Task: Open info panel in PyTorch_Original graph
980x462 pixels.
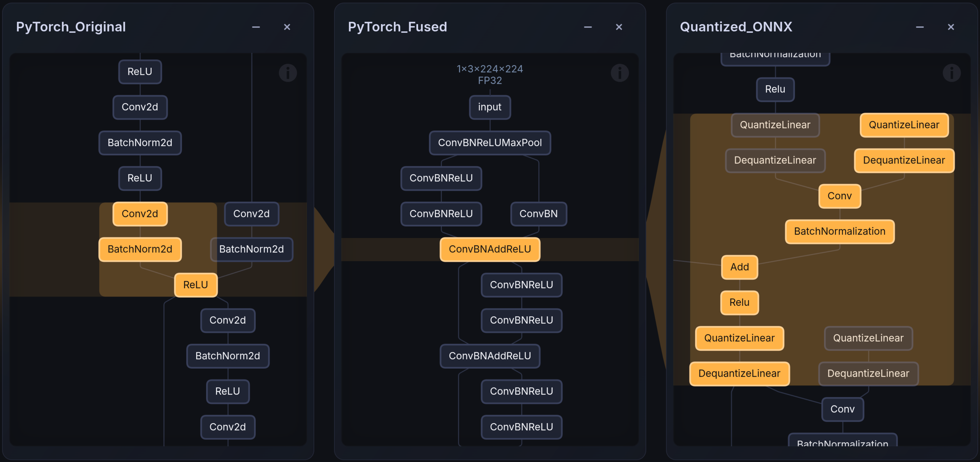Action: pos(288,73)
